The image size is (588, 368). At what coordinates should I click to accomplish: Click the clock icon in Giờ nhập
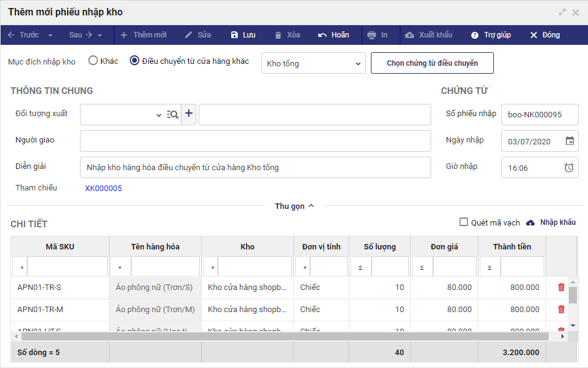(570, 167)
